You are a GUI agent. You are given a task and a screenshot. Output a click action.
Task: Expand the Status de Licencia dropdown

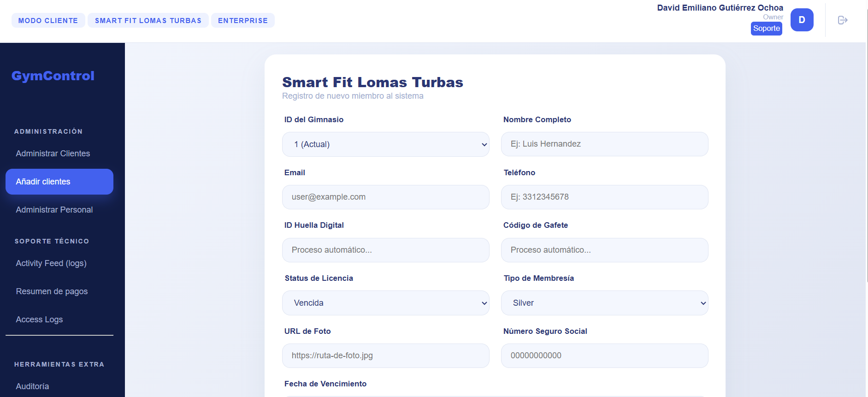386,303
